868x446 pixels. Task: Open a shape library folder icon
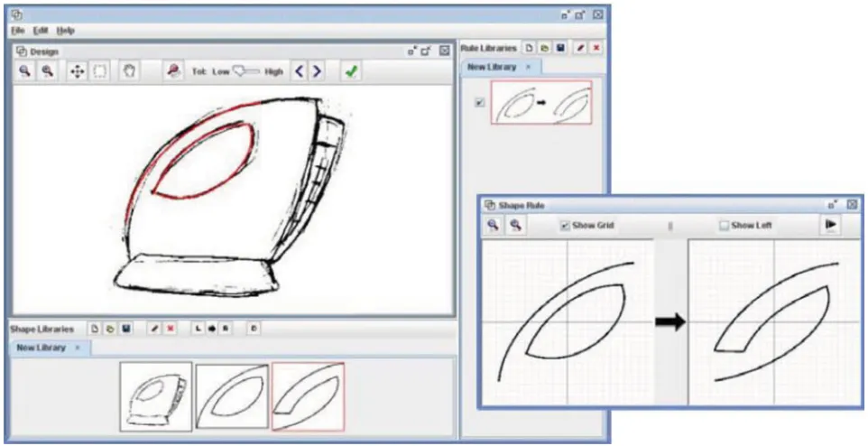coord(110,330)
